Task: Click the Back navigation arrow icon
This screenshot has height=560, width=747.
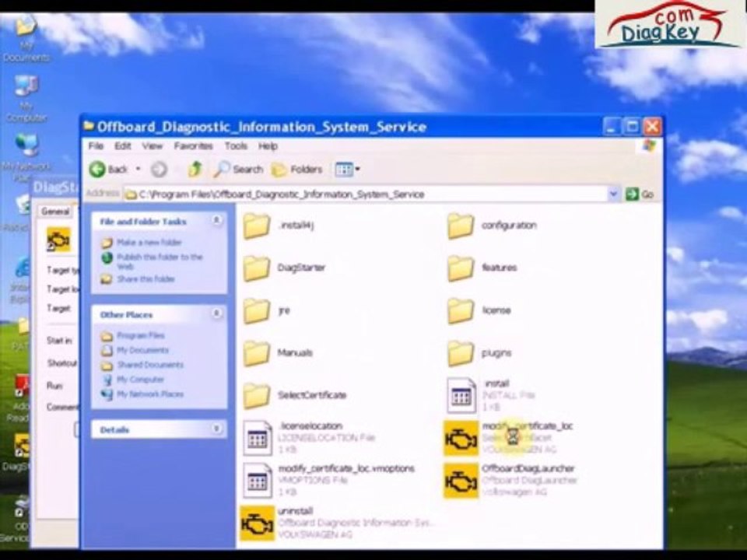Action: pos(97,169)
